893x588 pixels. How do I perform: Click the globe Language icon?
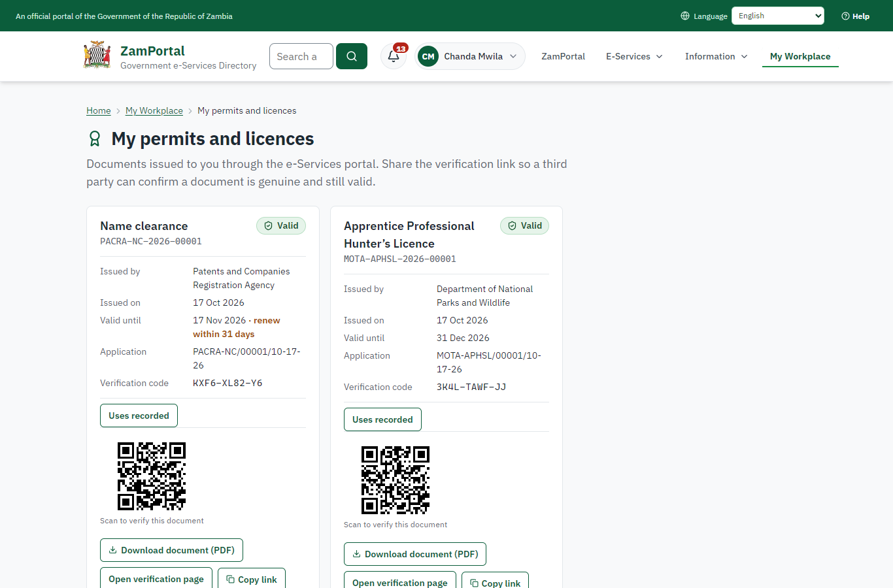pyautogui.click(x=685, y=16)
